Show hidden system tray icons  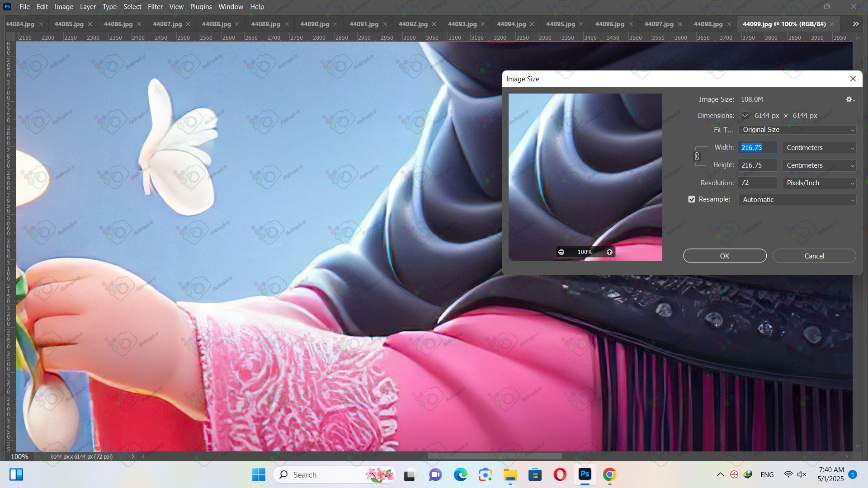pos(721,474)
